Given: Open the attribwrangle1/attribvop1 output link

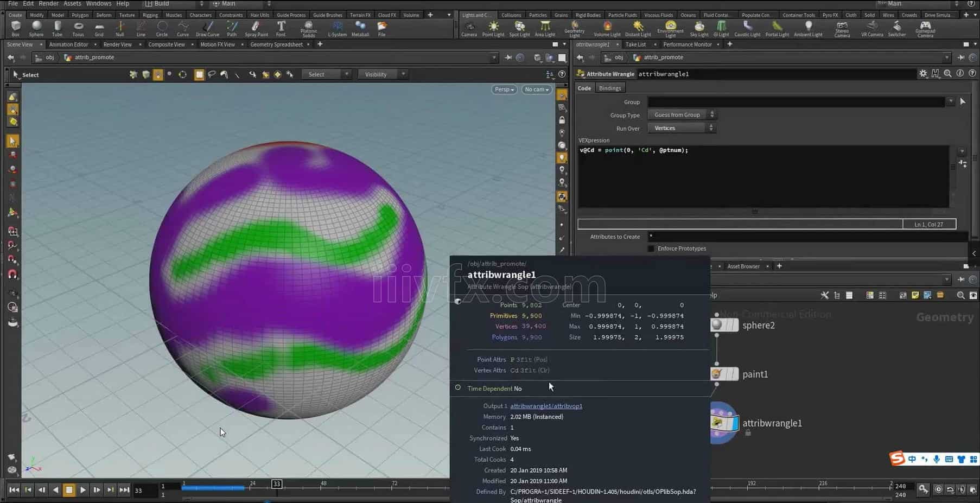Looking at the screenshot, I should click(546, 406).
